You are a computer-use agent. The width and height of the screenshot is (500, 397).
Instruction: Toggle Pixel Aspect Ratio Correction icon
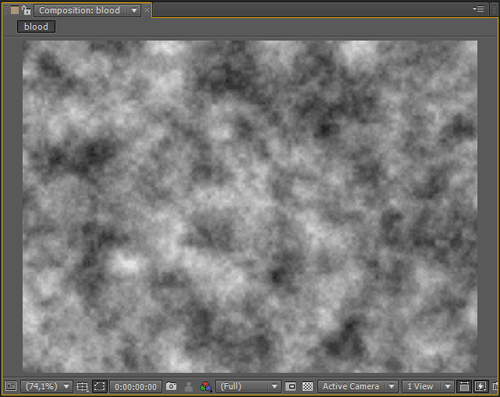pos(464,386)
